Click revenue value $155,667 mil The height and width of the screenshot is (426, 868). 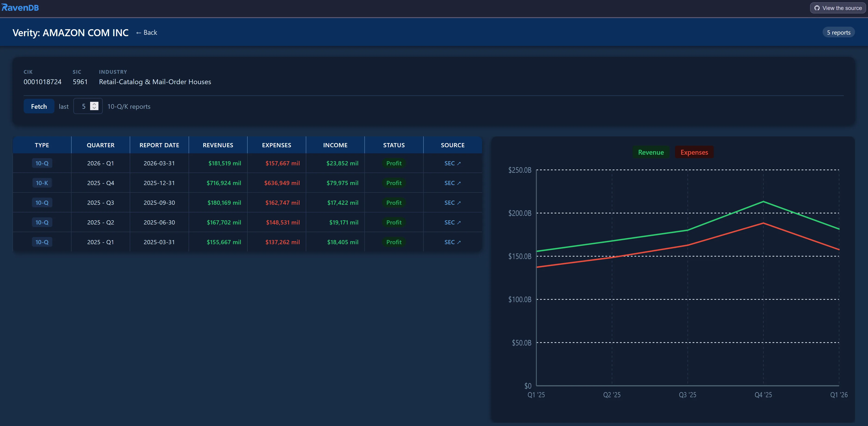tap(224, 242)
